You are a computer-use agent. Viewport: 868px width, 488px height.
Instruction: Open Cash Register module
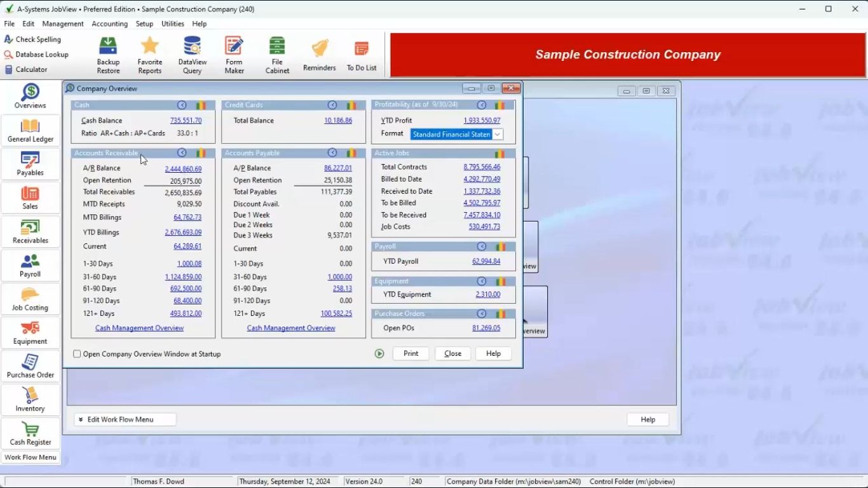click(31, 433)
